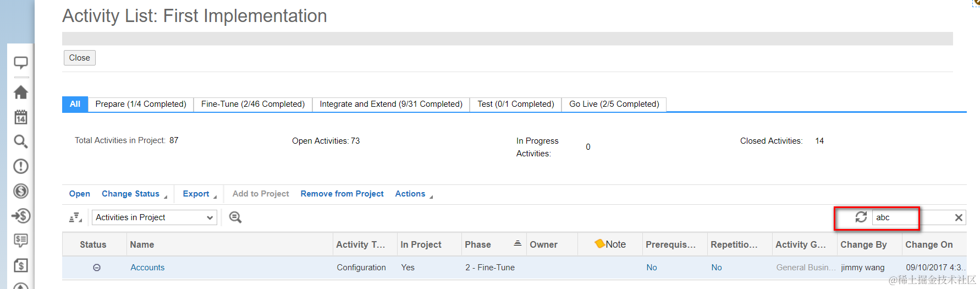Click the speech bubble icon in sidebar
The height and width of the screenshot is (289, 980).
click(x=21, y=63)
